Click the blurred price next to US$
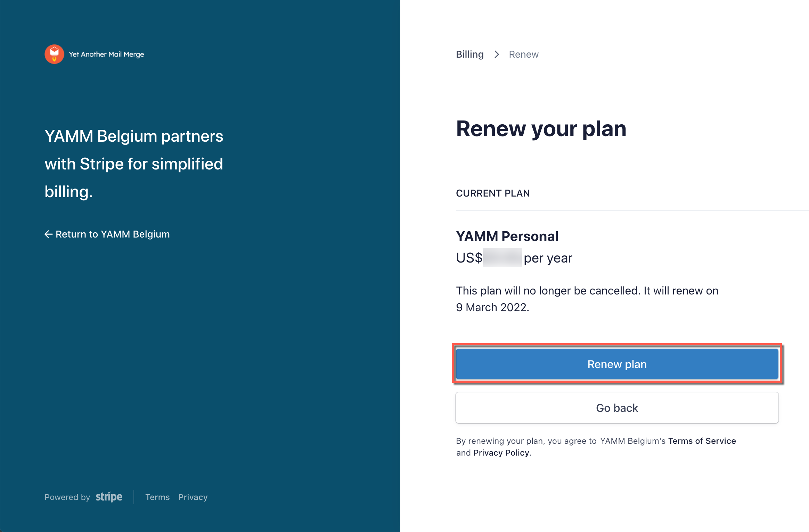Image resolution: width=809 pixels, height=532 pixels. click(x=503, y=257)
